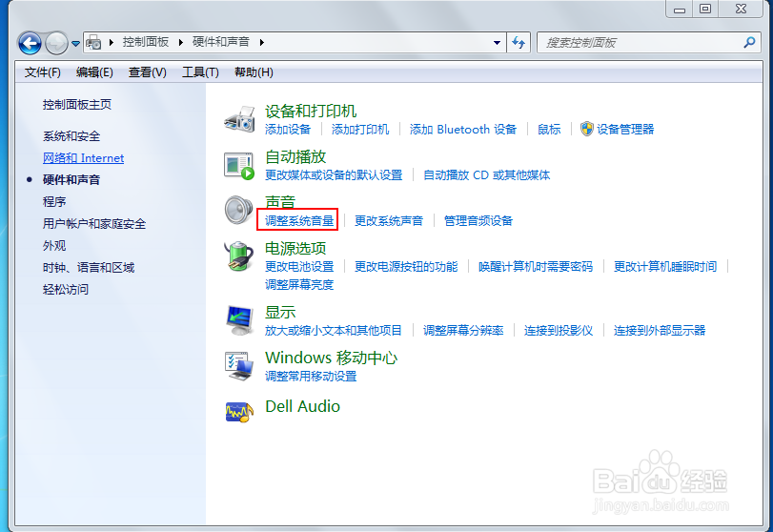Click the 电源选项 battery icon
The image size is (773, 532).
[239, 256]
